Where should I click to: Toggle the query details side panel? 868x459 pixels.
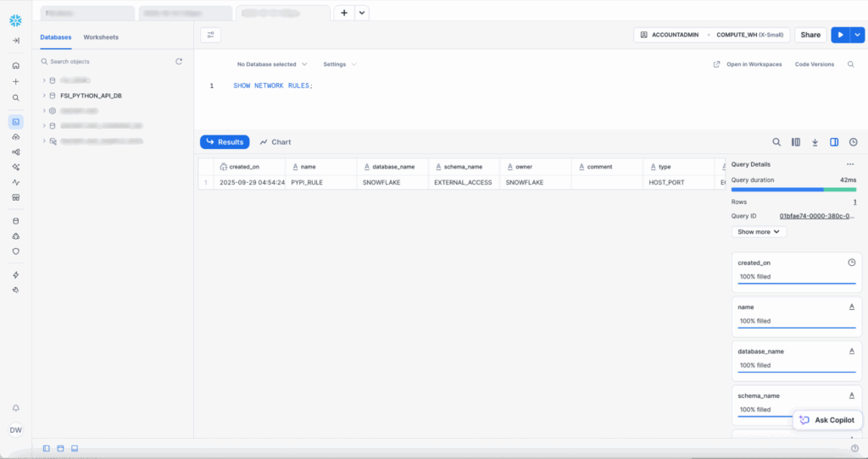pos(834,142)
